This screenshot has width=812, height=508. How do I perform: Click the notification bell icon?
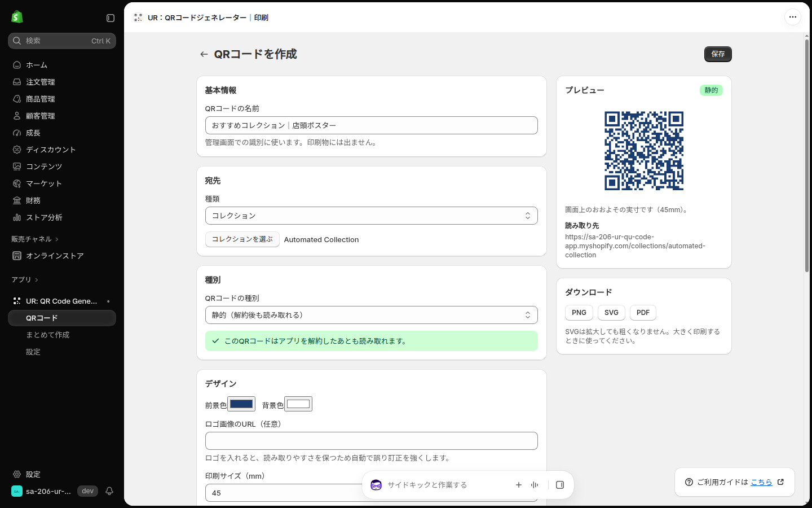click(109, 491)
